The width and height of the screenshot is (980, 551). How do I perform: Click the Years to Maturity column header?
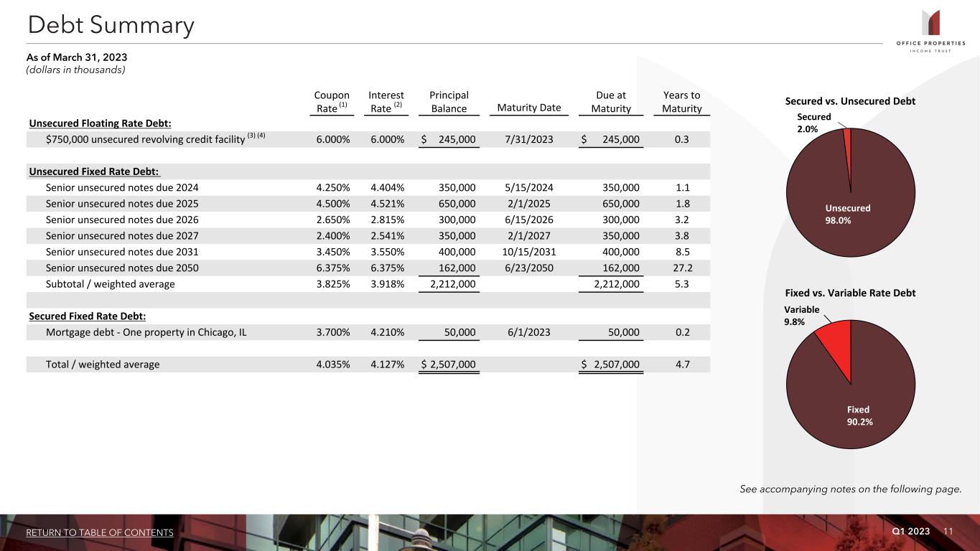tap(681, 102)
